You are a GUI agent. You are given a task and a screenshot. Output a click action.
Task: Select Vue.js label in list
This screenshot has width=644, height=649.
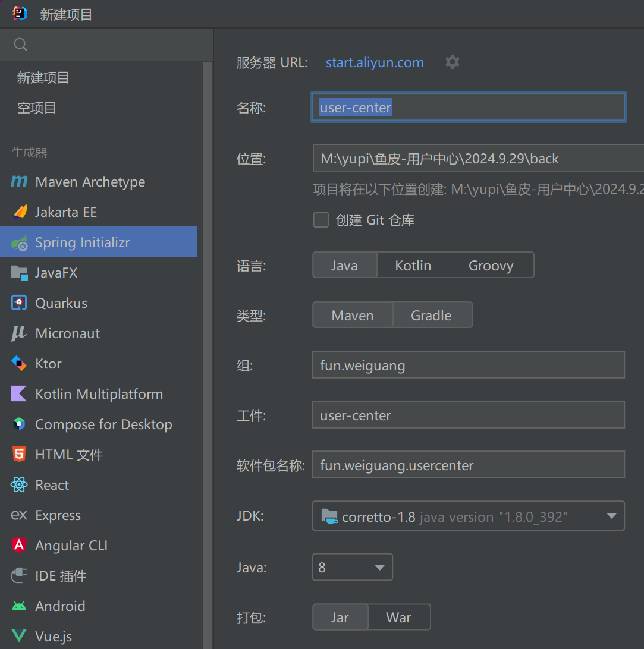[54, 636]
